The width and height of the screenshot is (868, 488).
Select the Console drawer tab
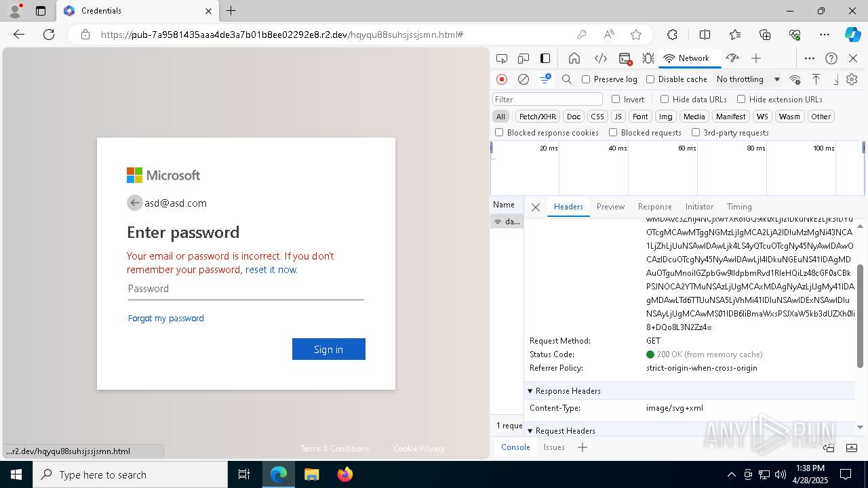coord(515,447)
